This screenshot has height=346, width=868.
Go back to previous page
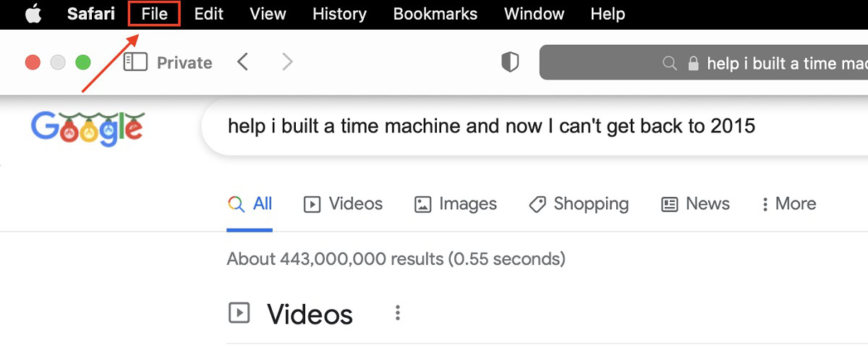click(x=243, y=62)
